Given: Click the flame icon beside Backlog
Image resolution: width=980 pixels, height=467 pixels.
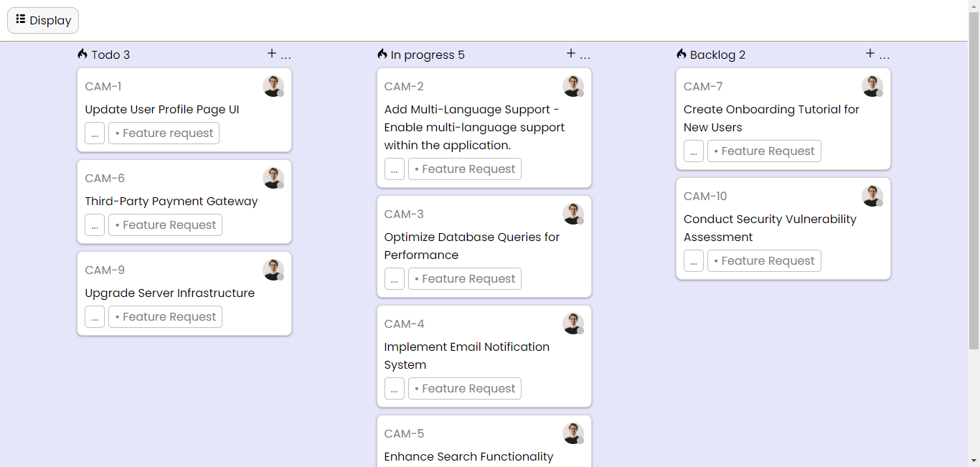Looking at the screenshot, I should pos(680,54).
